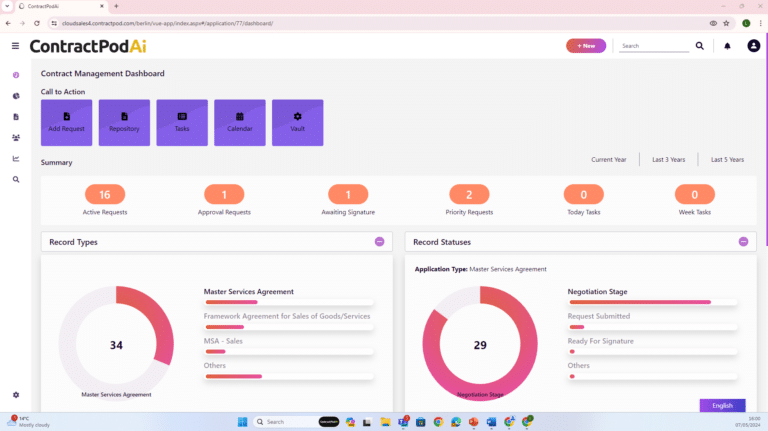Open the Calendar tile
Viewport: 768px width, 431px height.
point(240,122)
